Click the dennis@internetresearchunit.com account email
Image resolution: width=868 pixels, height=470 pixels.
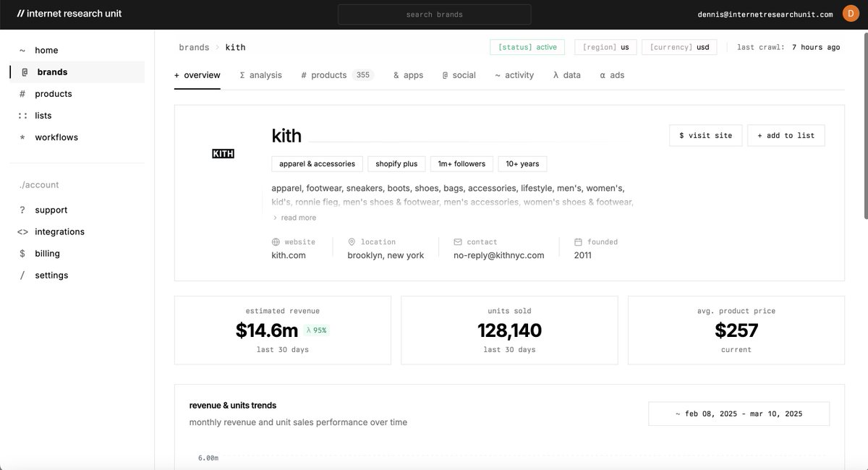click(x=765, y=14)
